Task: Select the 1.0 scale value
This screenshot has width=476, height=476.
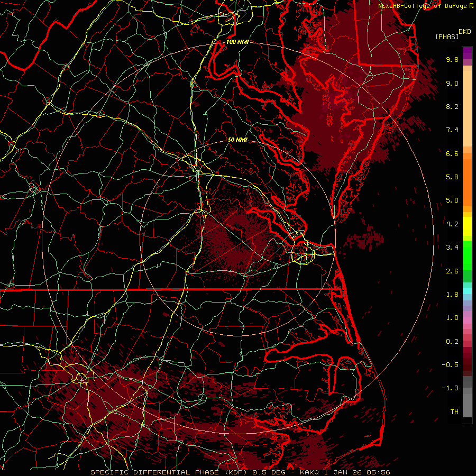Action: [452, 318]
